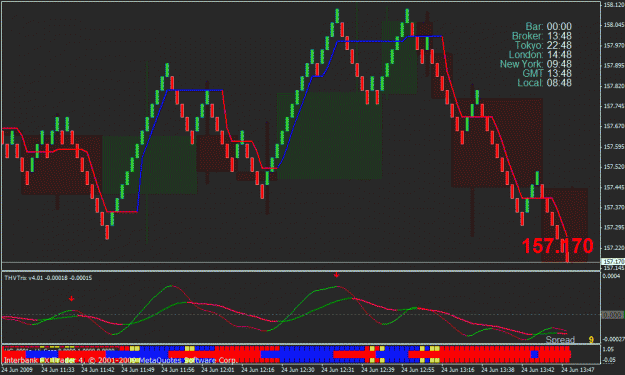Click 157.595 on the price axis
This screenshot has height=375, width=625.
(x=613, y=147)
